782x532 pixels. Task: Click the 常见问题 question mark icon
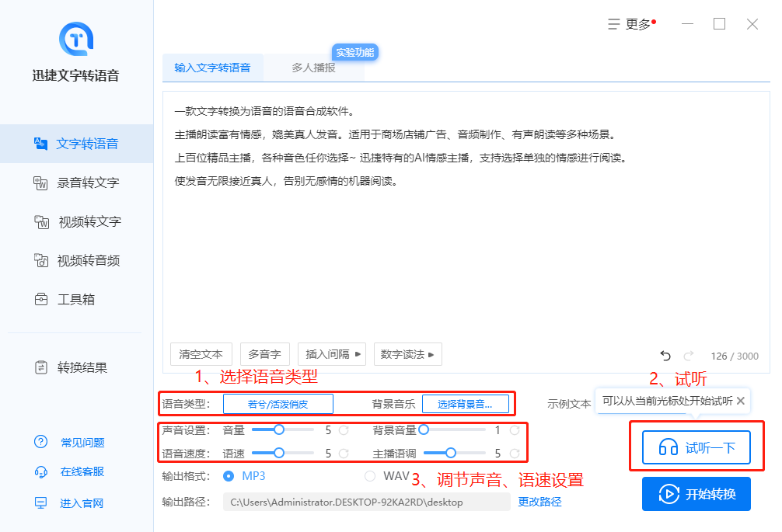point(41,442)
